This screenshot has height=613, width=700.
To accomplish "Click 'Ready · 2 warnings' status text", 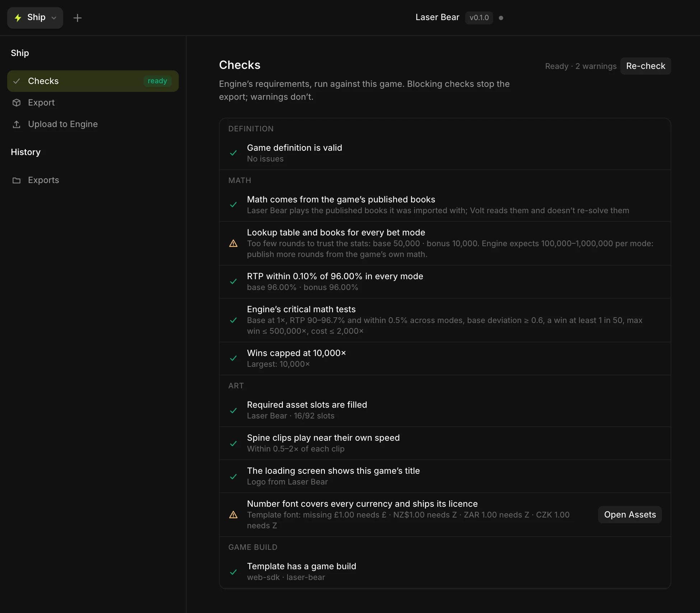I will point(580,66).
